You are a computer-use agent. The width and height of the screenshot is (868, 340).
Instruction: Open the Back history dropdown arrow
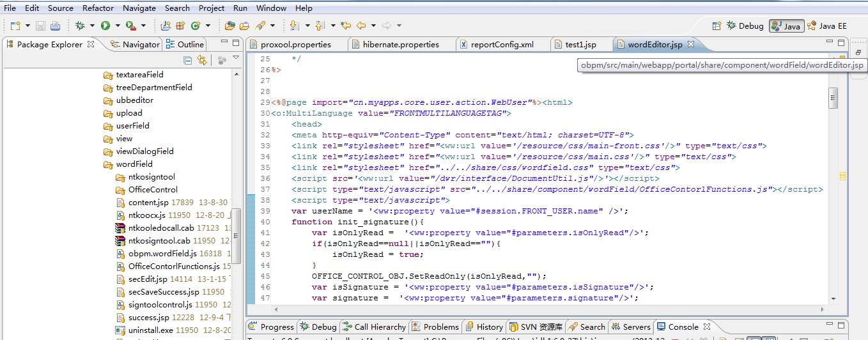[373, 26]
